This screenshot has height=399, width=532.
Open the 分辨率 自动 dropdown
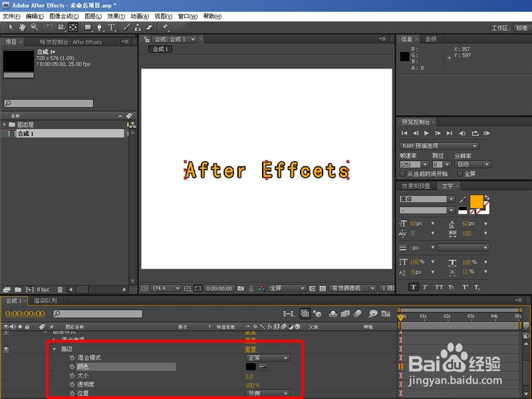pyautogui.click(x=473, y=164)
